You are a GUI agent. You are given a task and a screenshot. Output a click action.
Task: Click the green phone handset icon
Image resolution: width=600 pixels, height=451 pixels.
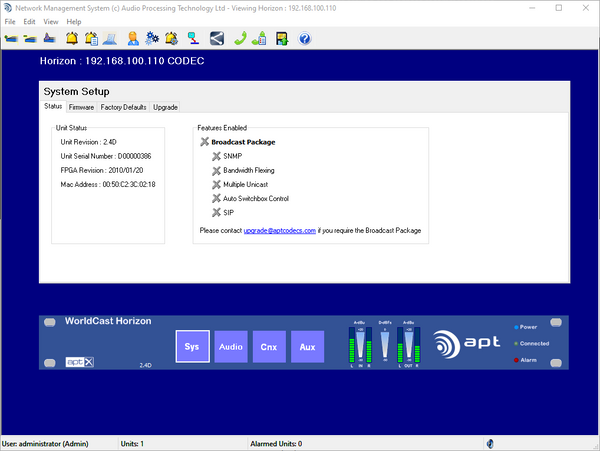tap(240, 38)
